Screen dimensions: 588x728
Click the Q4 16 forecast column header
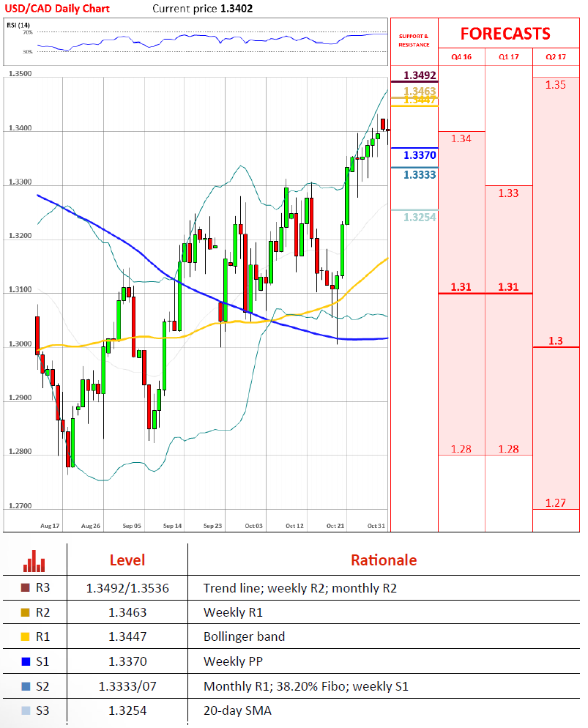point(461,56)
